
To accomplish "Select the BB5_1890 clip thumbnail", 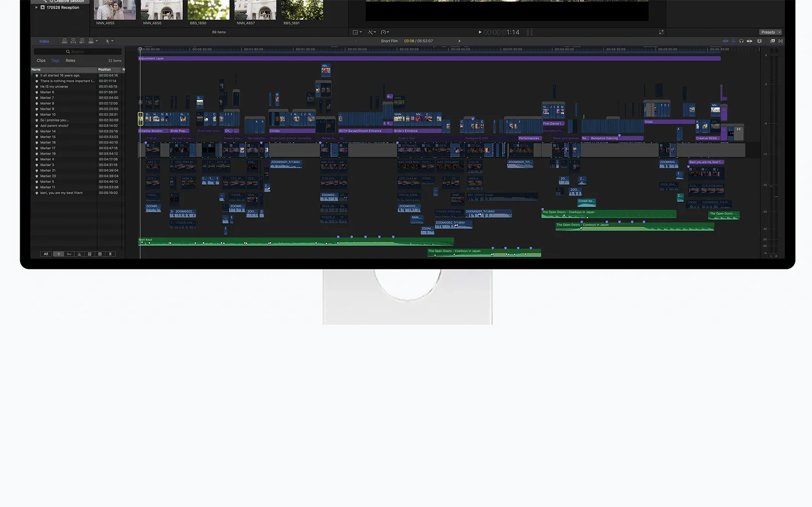I will pyautogui.click(x=208, y=10).
